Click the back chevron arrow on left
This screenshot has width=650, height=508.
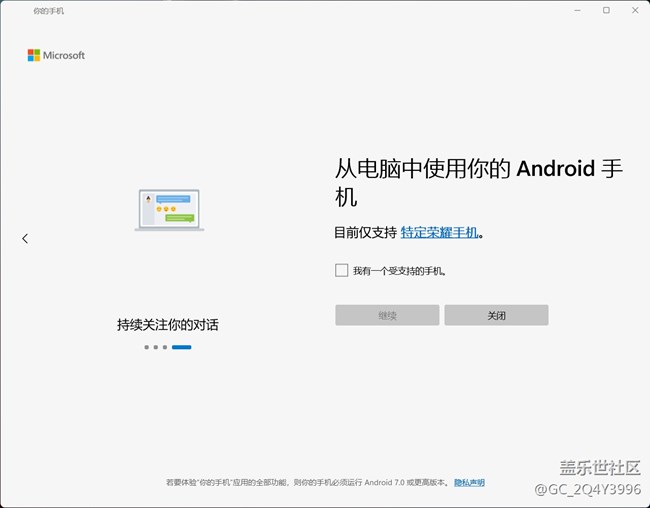(x=25, y=238)
